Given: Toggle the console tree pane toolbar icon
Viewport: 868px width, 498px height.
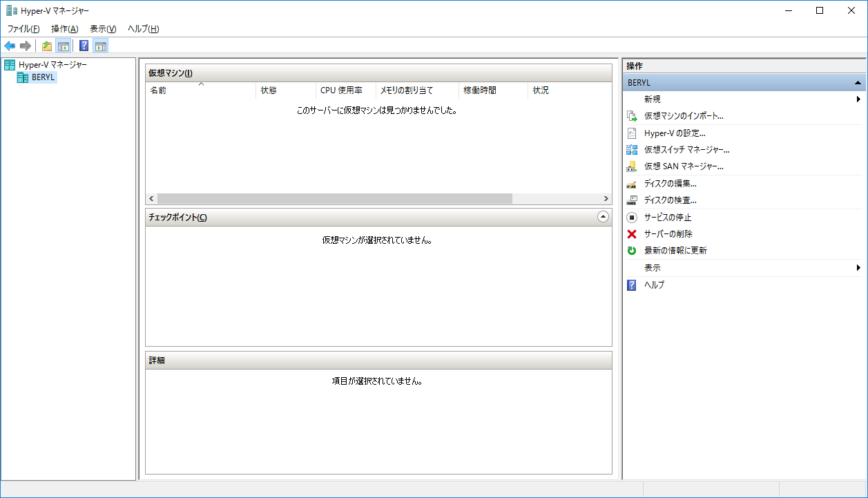Looking at the screenshot, I should point(63,46).
